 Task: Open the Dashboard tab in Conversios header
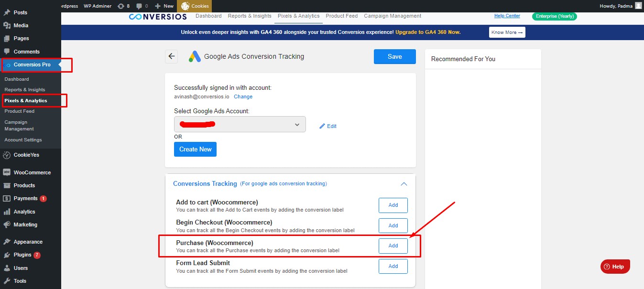208,16
